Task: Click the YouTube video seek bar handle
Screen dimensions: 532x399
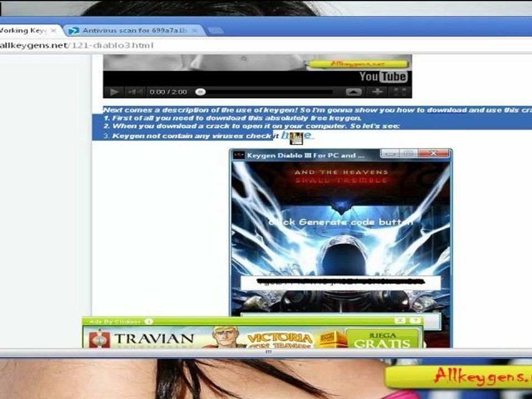Action: pos(201,92)
